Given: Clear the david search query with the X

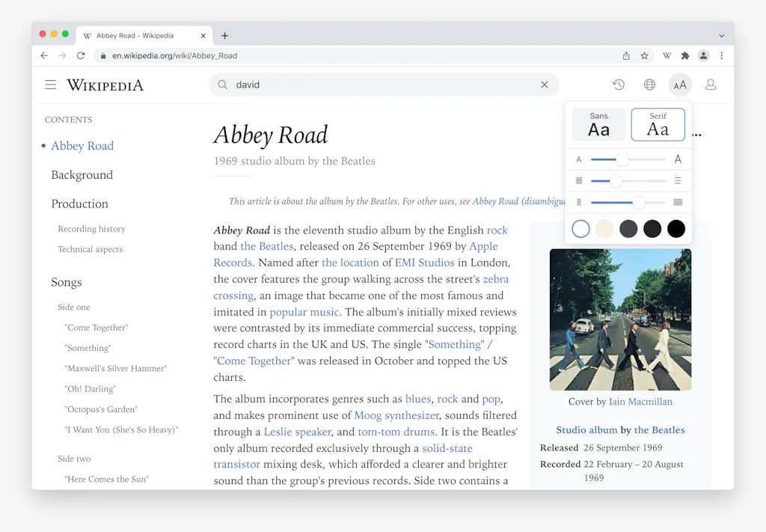Looking at the screenshot, I should click(545, 85).
